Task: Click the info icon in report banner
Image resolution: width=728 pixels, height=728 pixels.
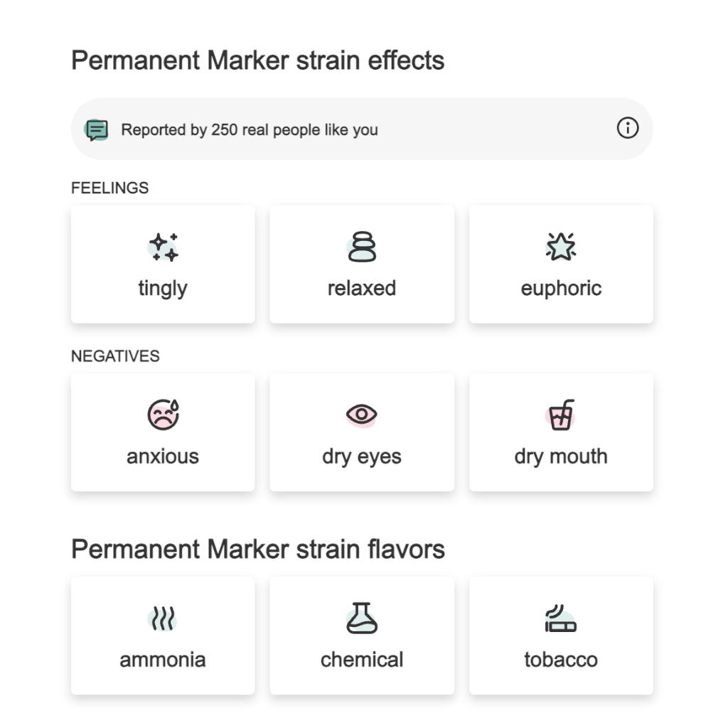Action: pos(627,128)
